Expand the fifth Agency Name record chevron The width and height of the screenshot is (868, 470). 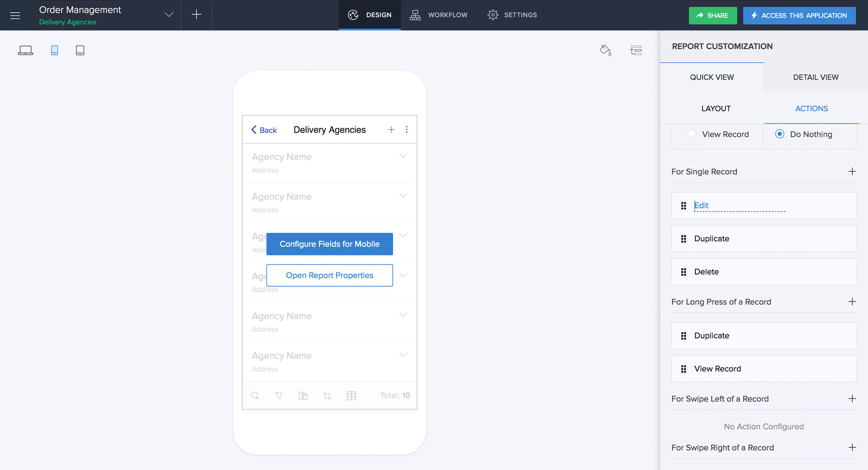(403, 315)
